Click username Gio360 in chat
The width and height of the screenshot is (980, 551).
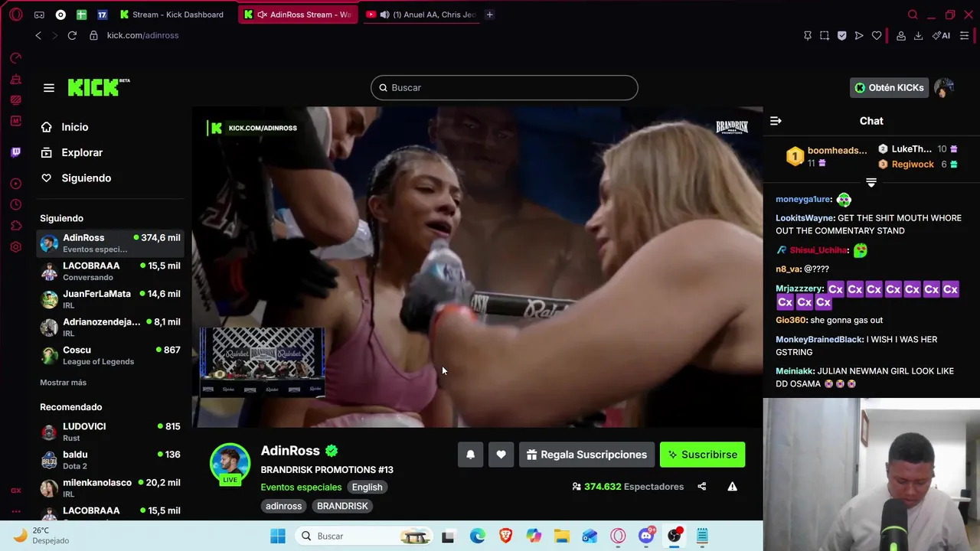(791, 321)
